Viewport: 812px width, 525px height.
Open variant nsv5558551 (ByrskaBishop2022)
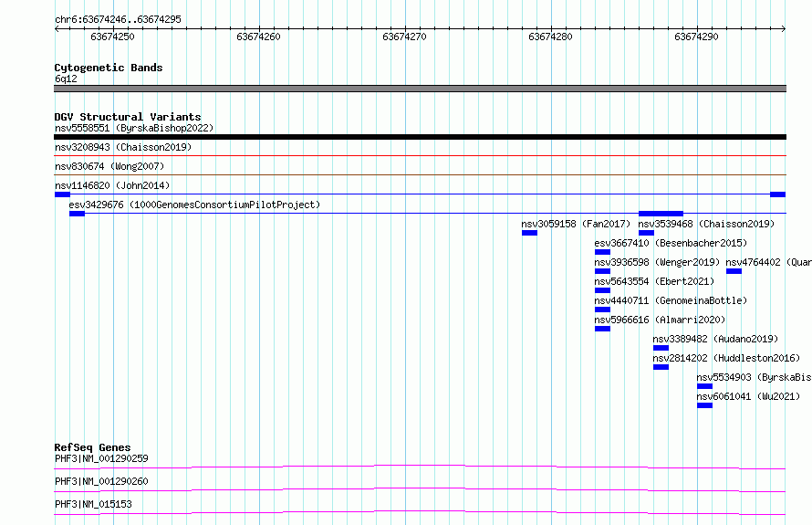coord(134,128)
